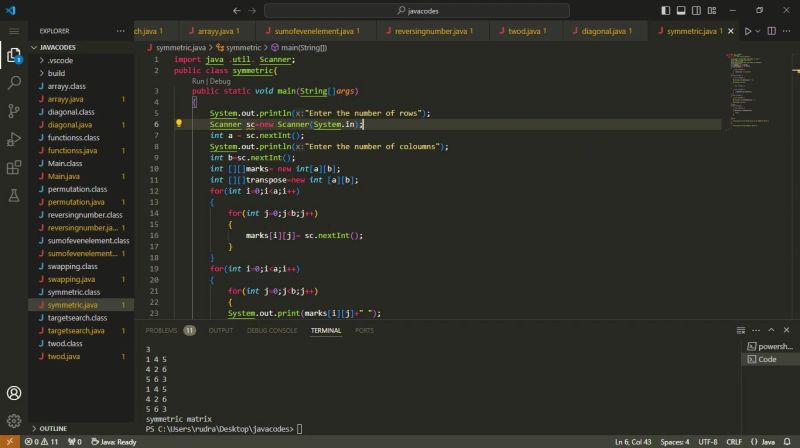
Task: Open targetsearch.java in explorer
Action: [81, 331]
